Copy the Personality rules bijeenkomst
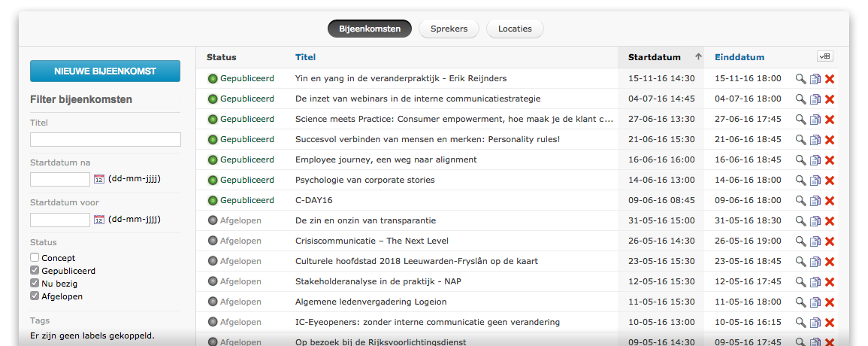This screenshot has height=346, width=868. 815,140
